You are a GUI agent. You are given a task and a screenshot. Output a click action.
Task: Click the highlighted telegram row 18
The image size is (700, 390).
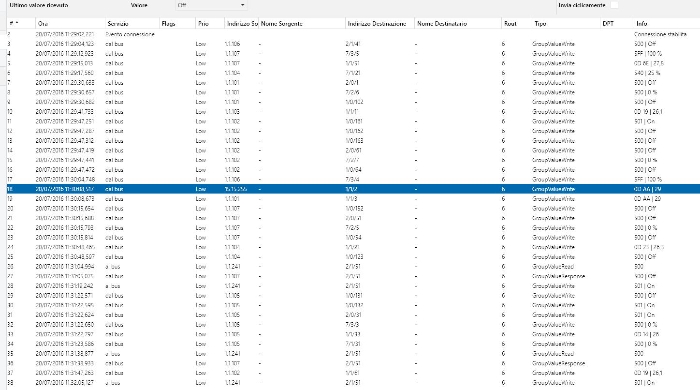pyautogui.click(x=353, y=189)
